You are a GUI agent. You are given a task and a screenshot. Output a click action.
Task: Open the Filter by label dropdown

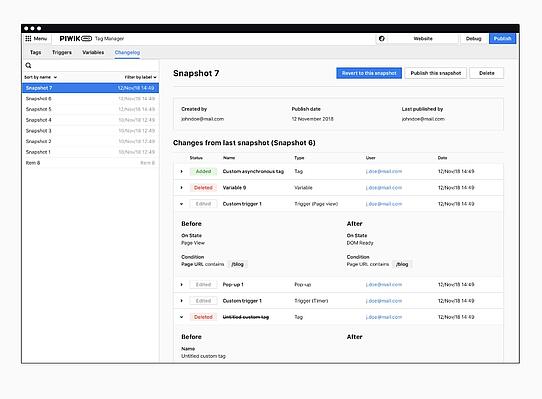pyautogui.click(x=141, y=77)
